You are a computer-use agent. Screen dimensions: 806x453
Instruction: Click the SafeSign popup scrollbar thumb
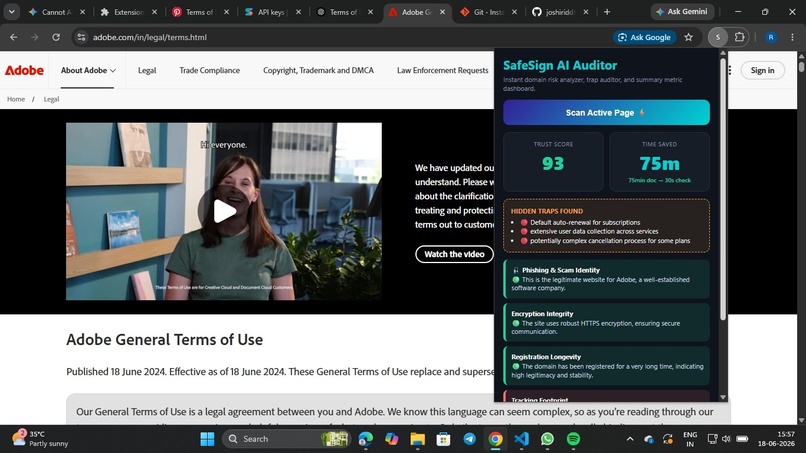point(723,188)
